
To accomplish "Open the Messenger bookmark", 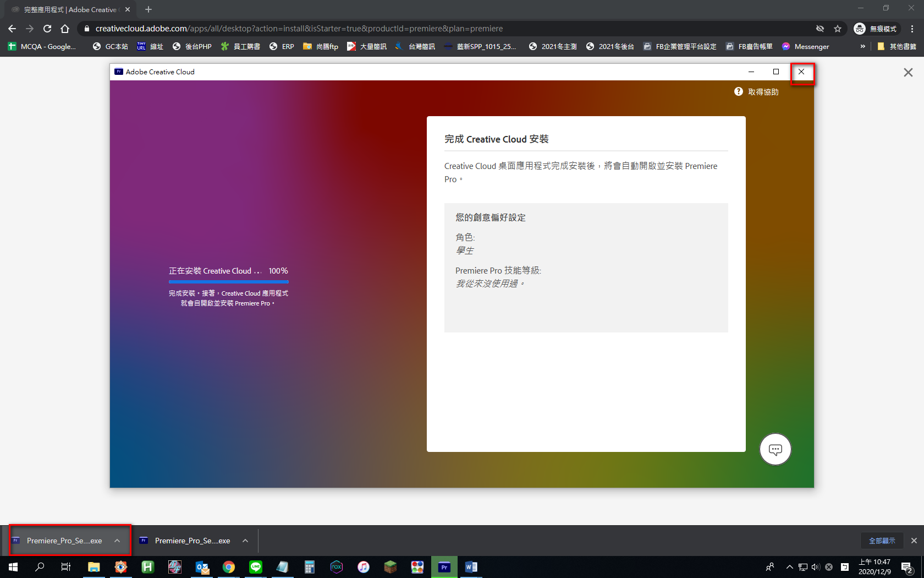I will point(805,47).
